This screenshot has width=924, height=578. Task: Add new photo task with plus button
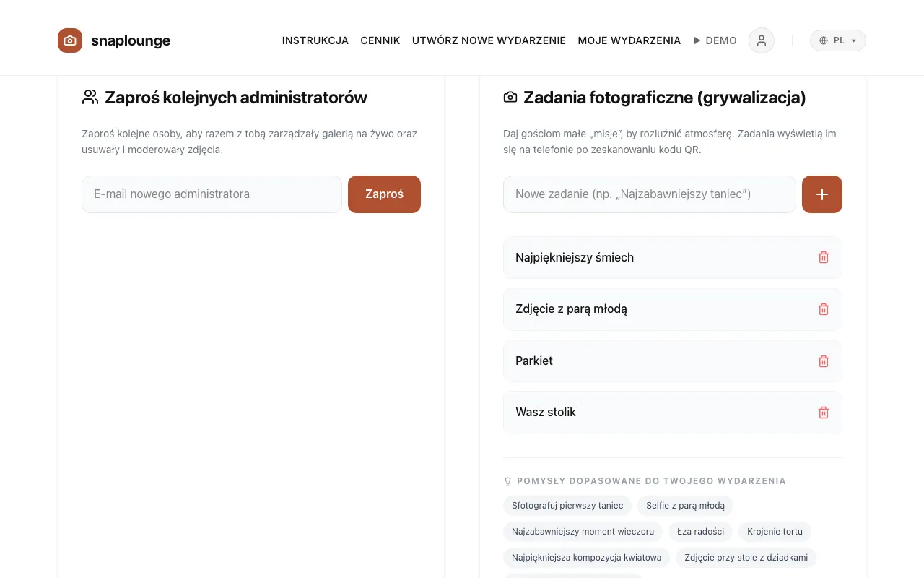[822, 194]
